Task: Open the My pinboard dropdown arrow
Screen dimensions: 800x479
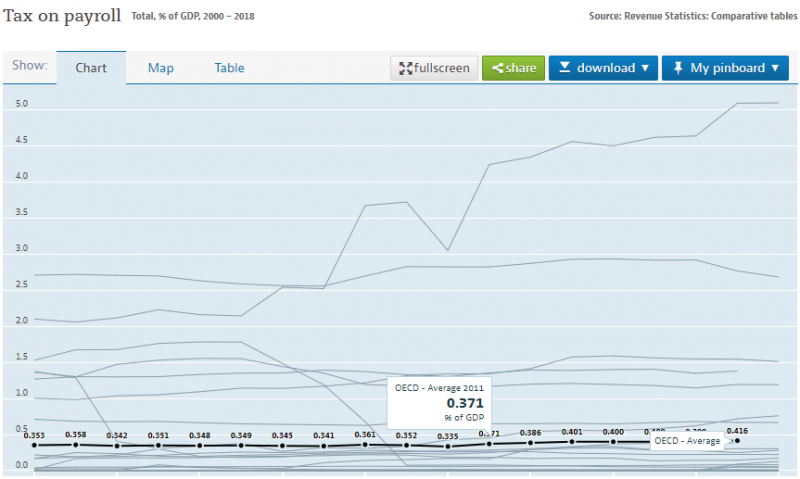Action: point(774,68)
